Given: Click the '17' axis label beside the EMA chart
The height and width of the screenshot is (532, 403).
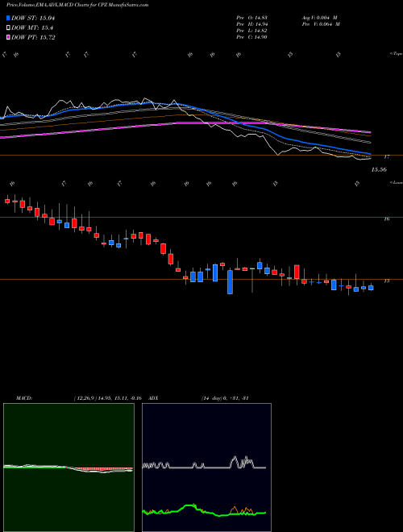Looking at the screenshot, I should pos(386,157).
